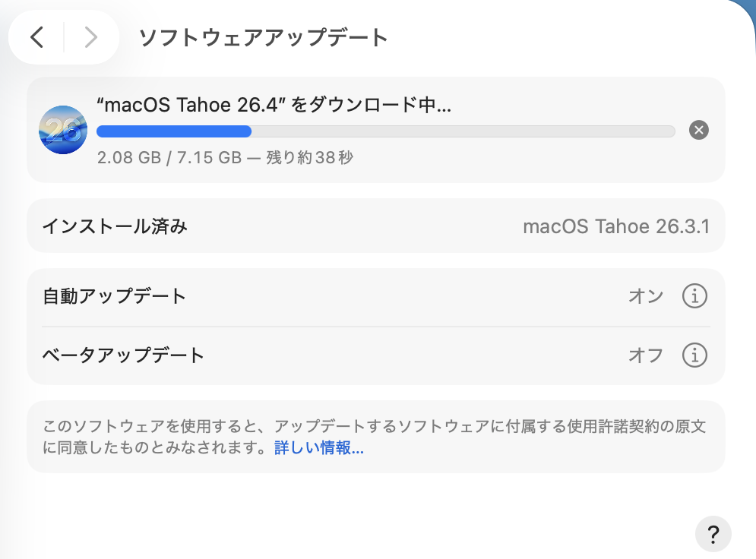Open the ベータアップデート options row
Viewport: 756px width, 559px height.
click(x=304, y=355)
